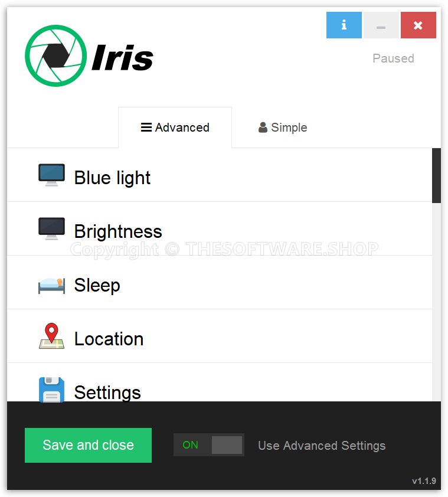Click the Iris aperture logo
Image resolution: width=448 pixels, height=497 pixels.
click(x=56, y=56)
